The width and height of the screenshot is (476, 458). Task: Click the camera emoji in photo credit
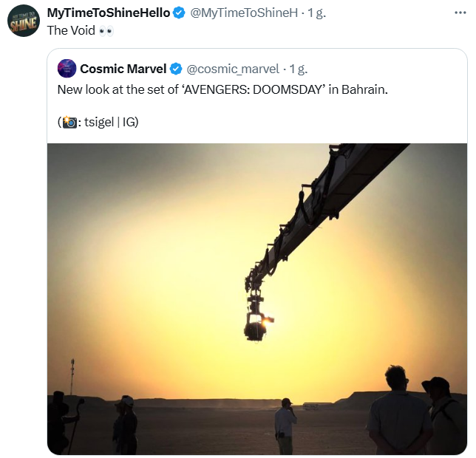pyautogui.click(x=69, y=122)
